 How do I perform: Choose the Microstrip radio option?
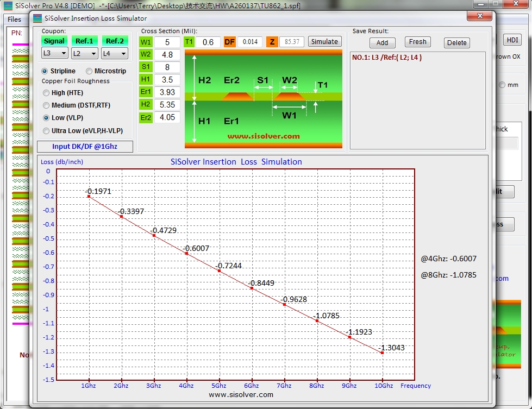[89, 71]
